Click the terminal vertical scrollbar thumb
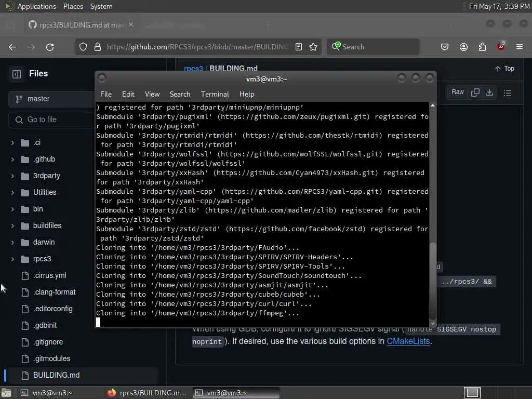 433,281
